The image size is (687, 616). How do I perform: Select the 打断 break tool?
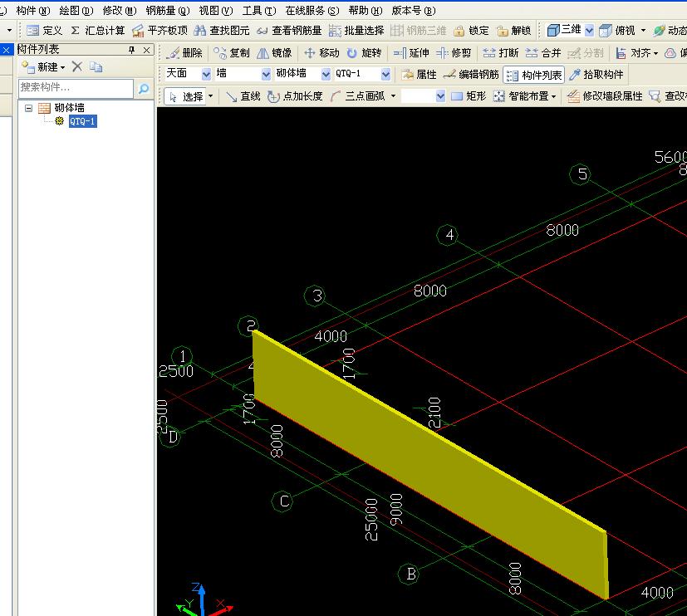tap(500, 53)
